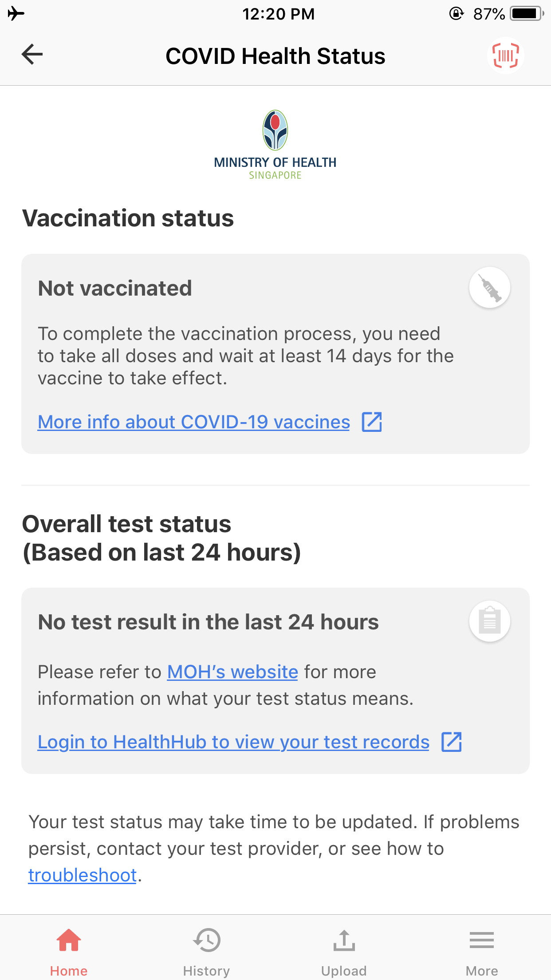Follow the MOH's website link

(232, 672)
